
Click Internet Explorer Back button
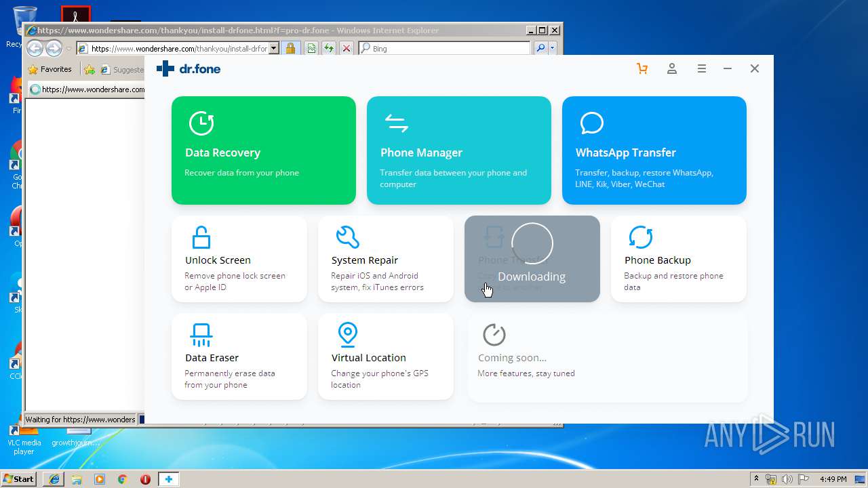[x=35, y=48]
